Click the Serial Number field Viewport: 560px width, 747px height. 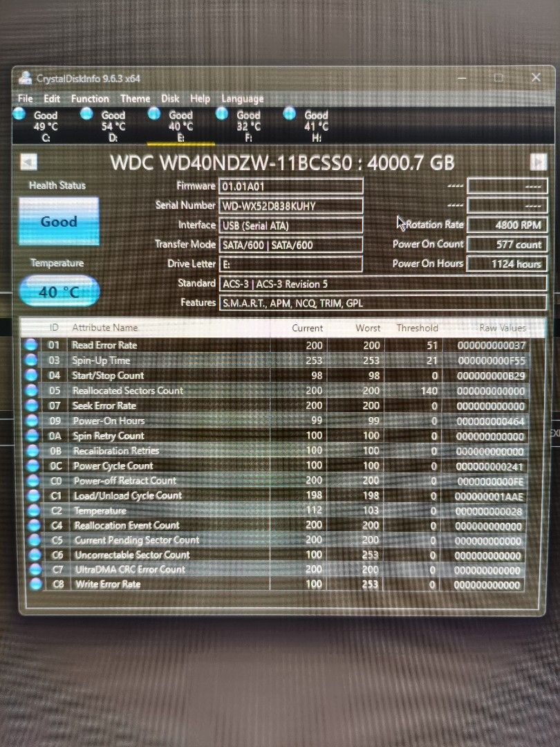pos(291,206)
